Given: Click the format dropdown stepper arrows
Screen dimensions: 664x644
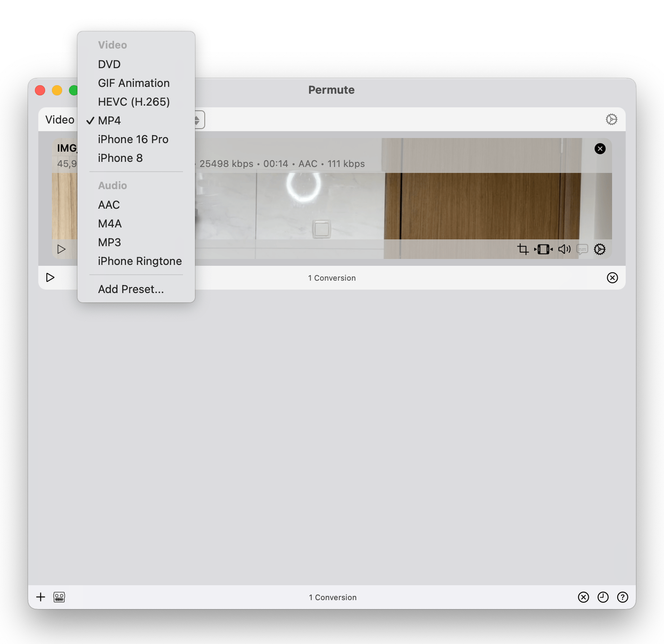Looking at the screenshot, I should click(198, 120).
